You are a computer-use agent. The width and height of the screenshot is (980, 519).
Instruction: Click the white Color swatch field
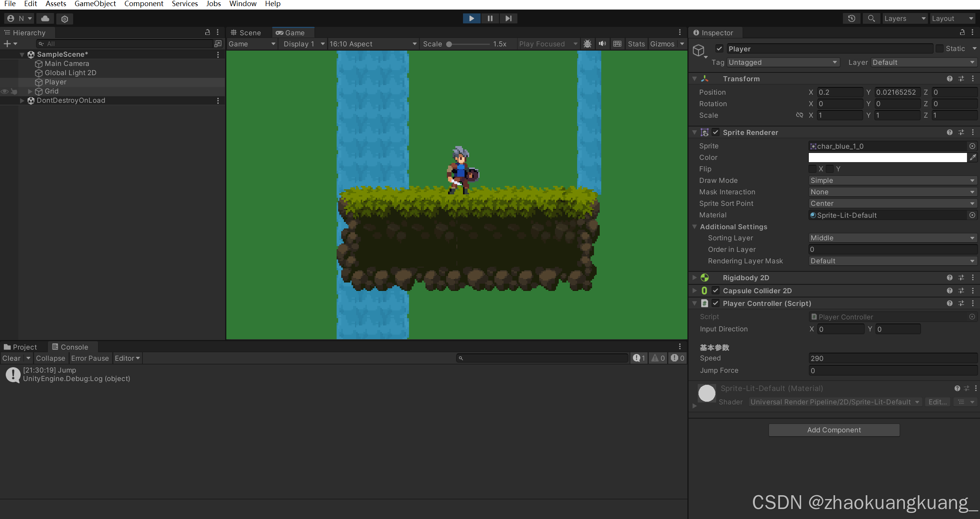point(887,158)
